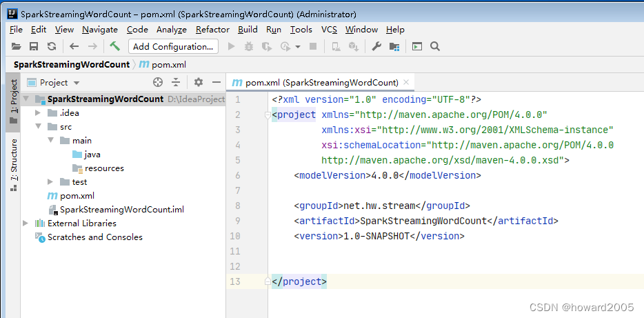
Task: Click the Run with Coverage icon
Action: (267, 47)
